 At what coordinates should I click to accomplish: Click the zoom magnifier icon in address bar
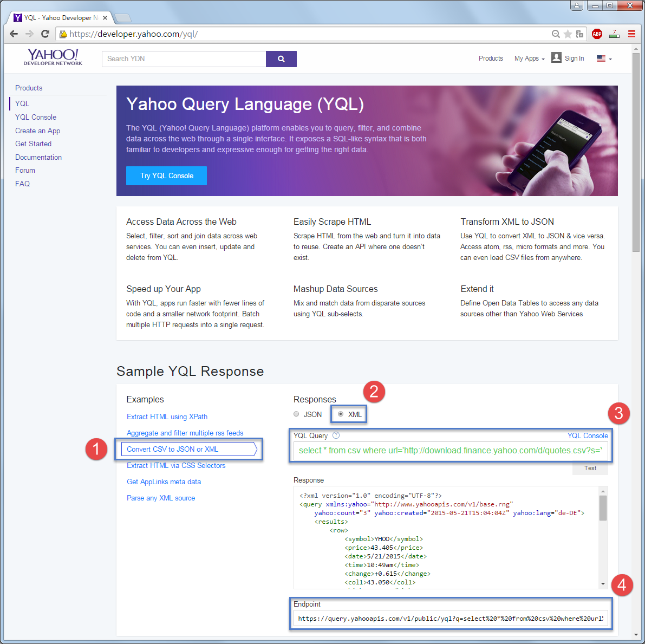click(555, 34)
